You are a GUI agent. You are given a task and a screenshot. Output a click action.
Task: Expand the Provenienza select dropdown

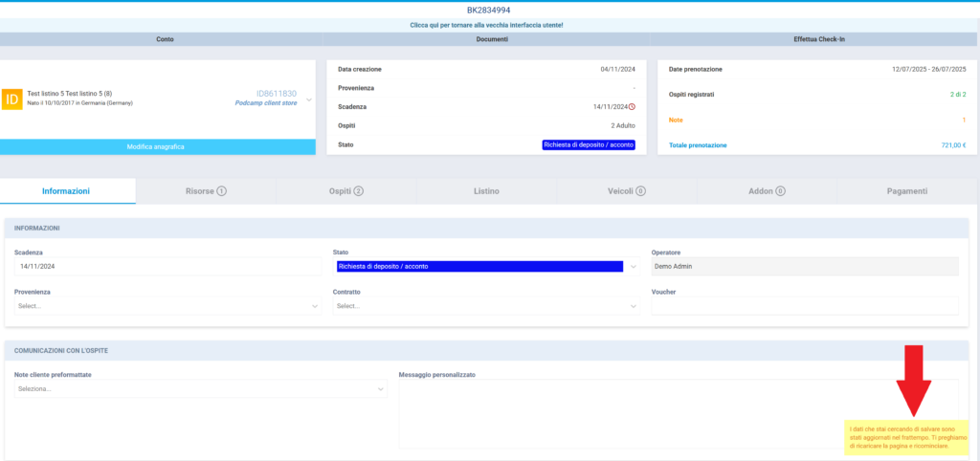tap(167, 306)
